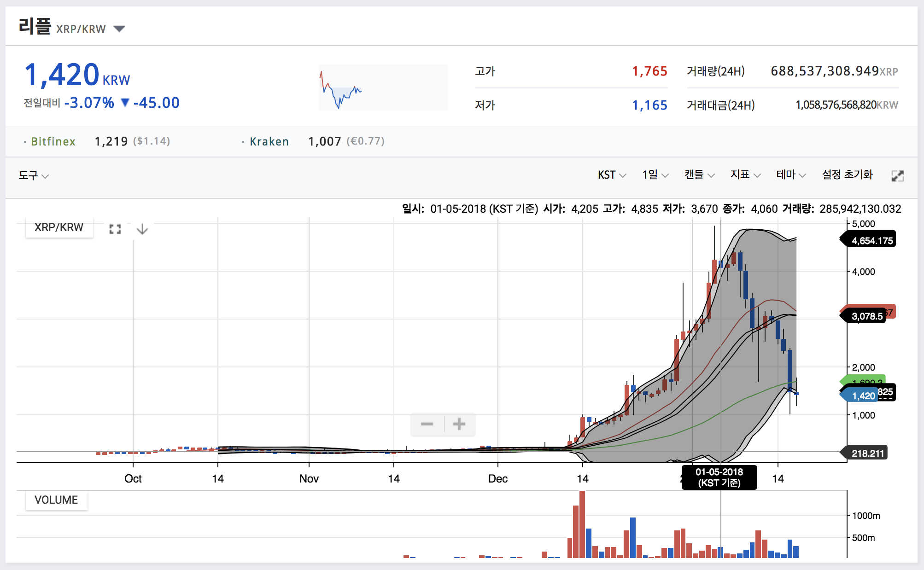
Task: Click the 거래량 285,942,130.032 chart readout
Action: tap(842, 209)
